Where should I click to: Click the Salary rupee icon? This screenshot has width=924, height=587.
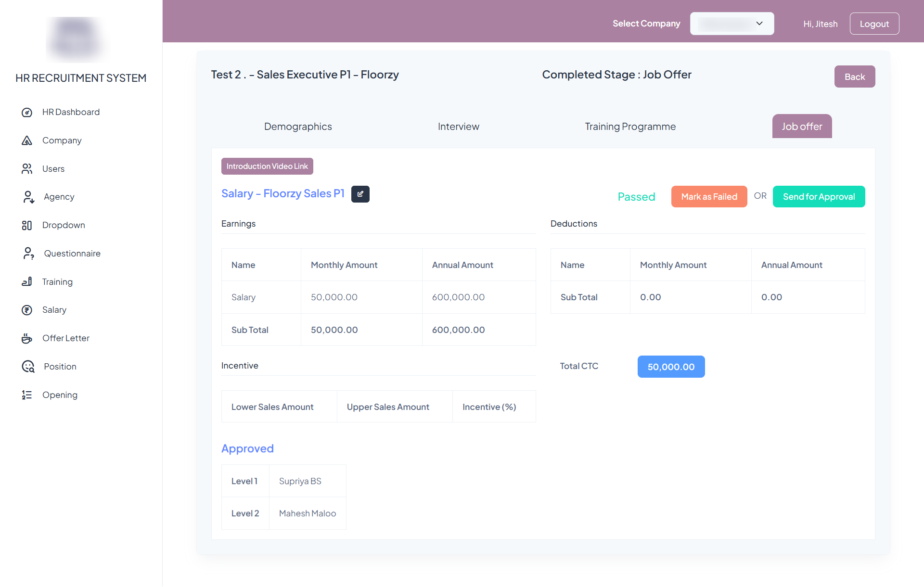27,310
